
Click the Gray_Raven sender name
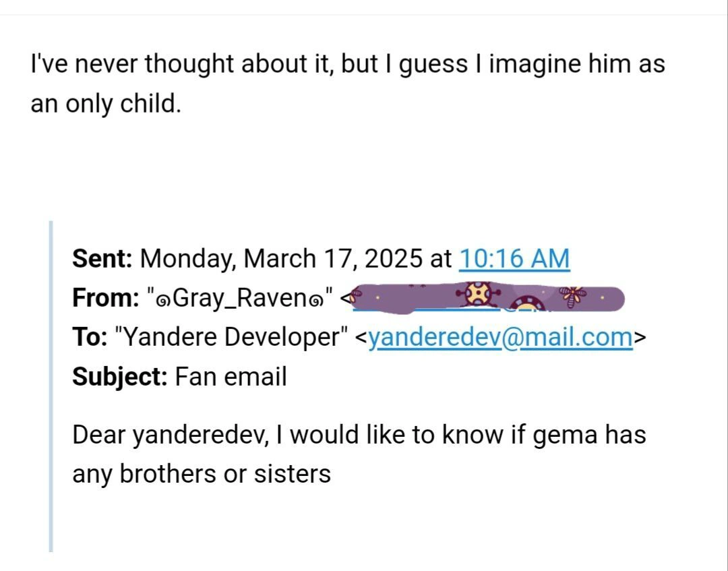[x=241, y=298]
